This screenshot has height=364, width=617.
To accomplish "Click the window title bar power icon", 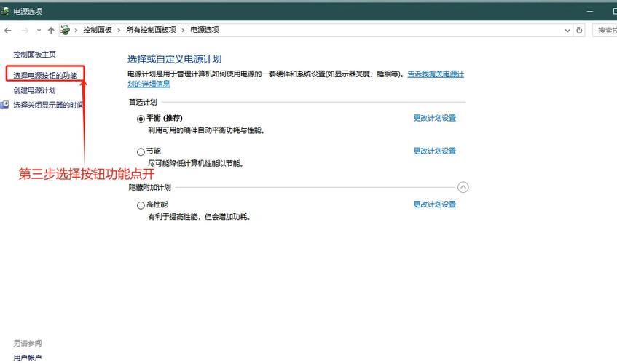I will (5, 11).
